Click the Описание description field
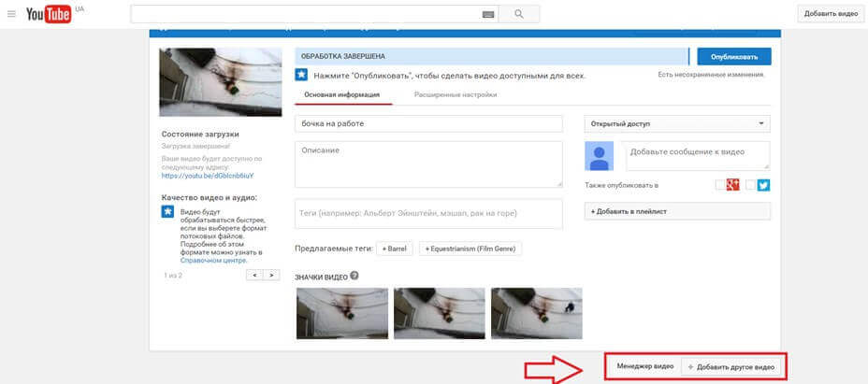868x384 pixels. tap(427, 164)
